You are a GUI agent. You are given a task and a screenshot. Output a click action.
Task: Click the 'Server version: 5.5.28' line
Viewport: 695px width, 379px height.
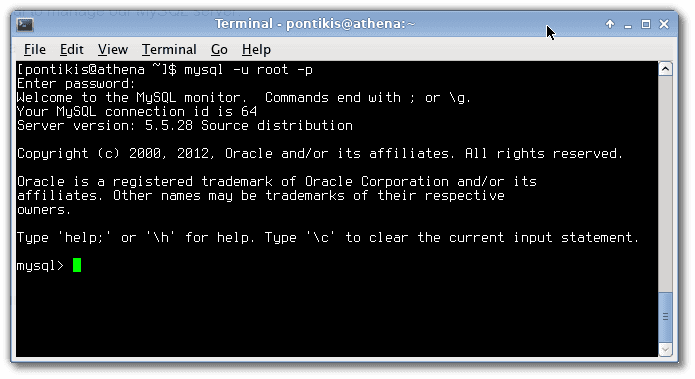pos(105,125)
